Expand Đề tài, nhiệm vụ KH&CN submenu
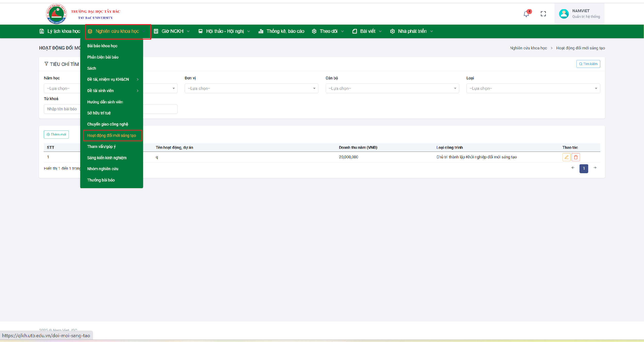This screenshot has height=342, width=644. (112, 80)
